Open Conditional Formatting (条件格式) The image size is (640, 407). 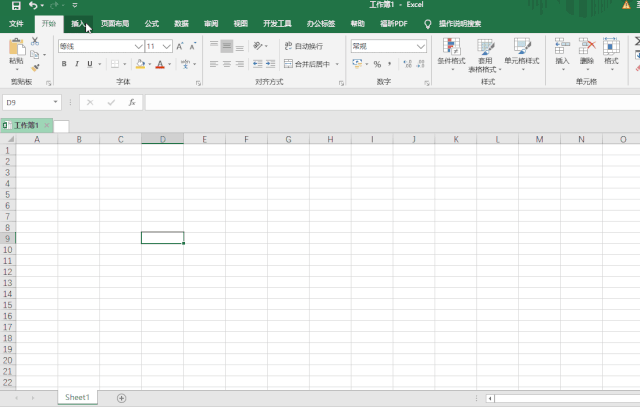tap(451, 55)
